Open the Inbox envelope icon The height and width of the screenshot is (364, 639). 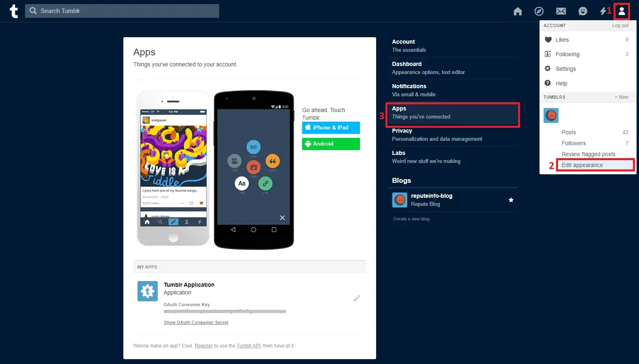tap(561, 11)
